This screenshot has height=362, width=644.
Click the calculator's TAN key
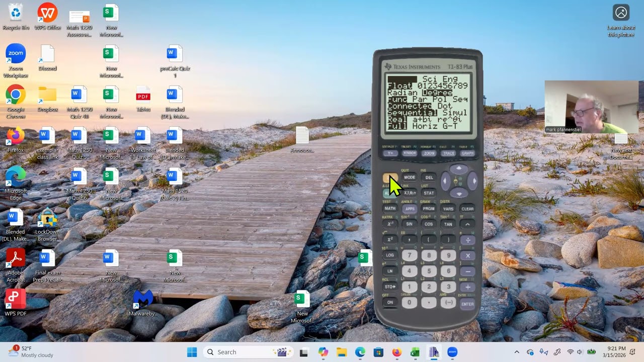coord(448,224)
